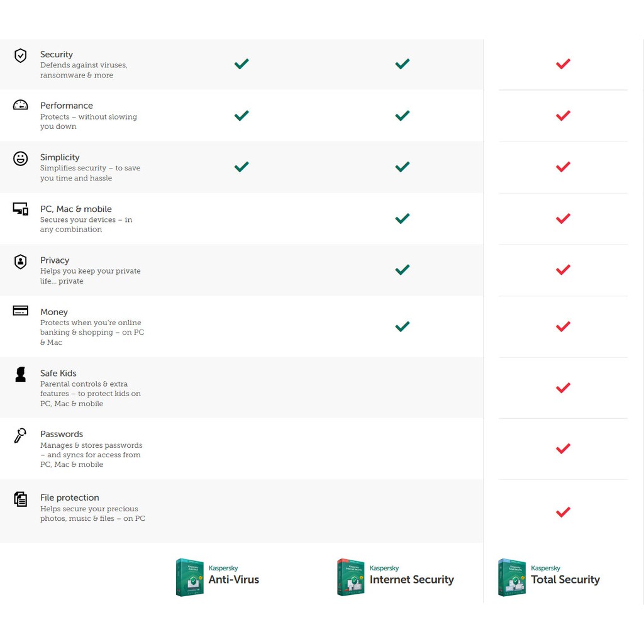Click the Internet Security checkmark for Privacy
Image resolution: width=644 pixels, height=644 pixels.
[402, 270]
